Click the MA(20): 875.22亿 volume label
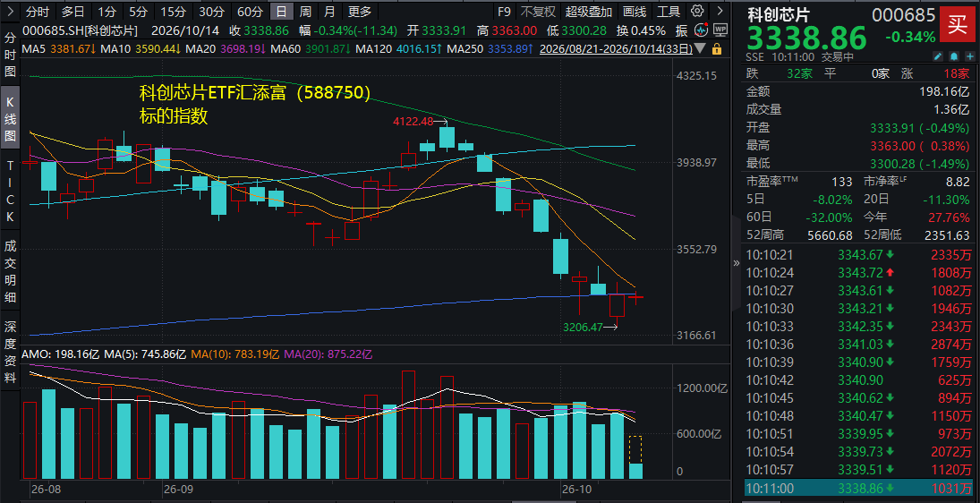 click(x=328, y=354)
